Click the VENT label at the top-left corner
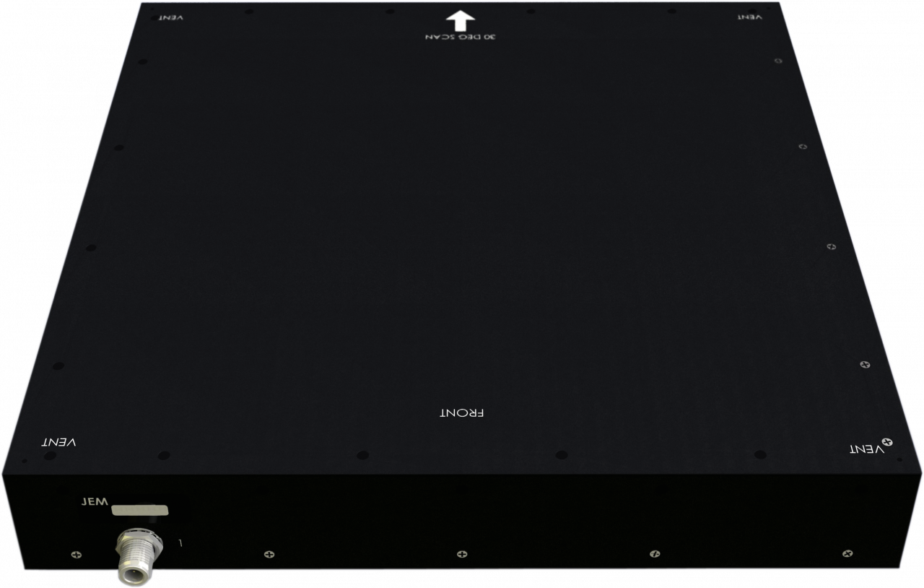Image resolution: width=924 pixels, height=588 pixels. (170, 17)
